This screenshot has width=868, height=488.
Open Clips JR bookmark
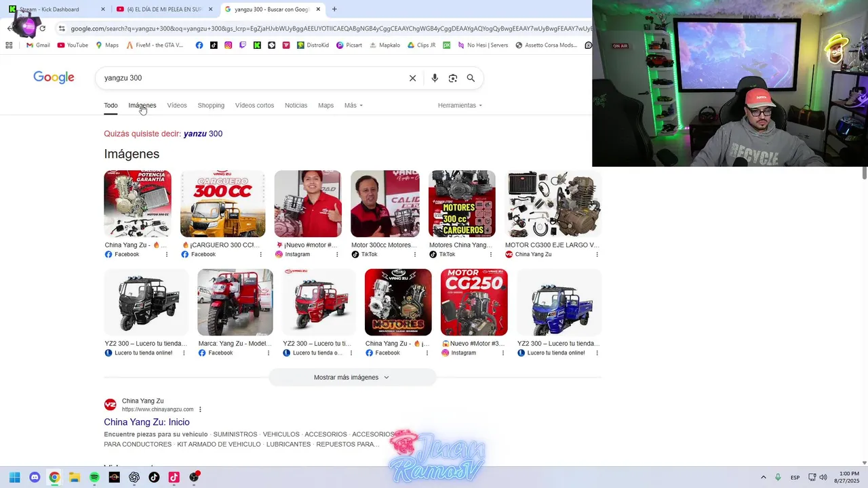click(421, 45)
